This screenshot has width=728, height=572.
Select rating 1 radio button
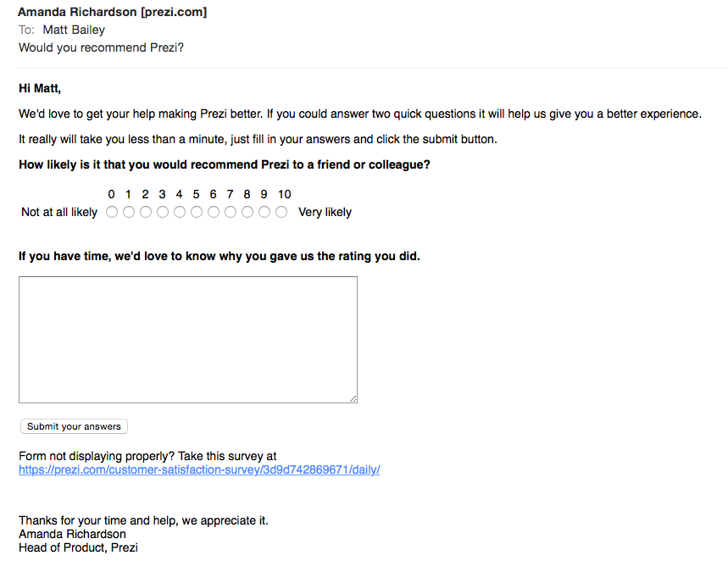click(x=129, y=212)
